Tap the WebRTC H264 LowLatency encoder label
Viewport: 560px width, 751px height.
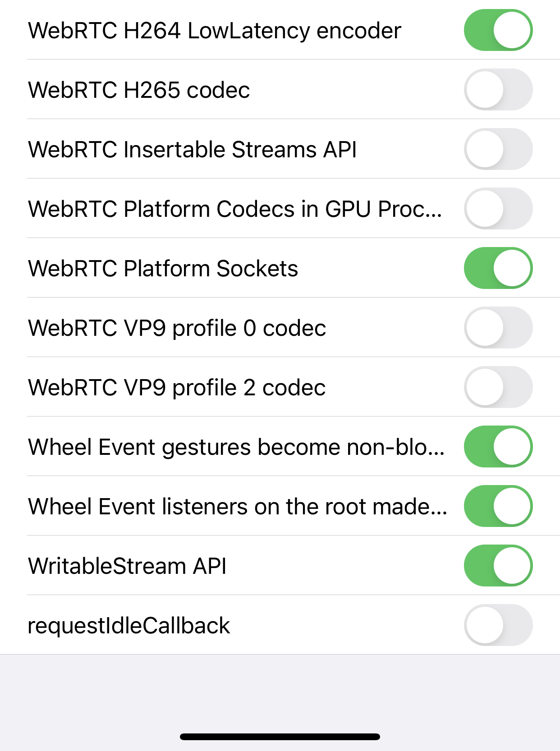point(215,30)
